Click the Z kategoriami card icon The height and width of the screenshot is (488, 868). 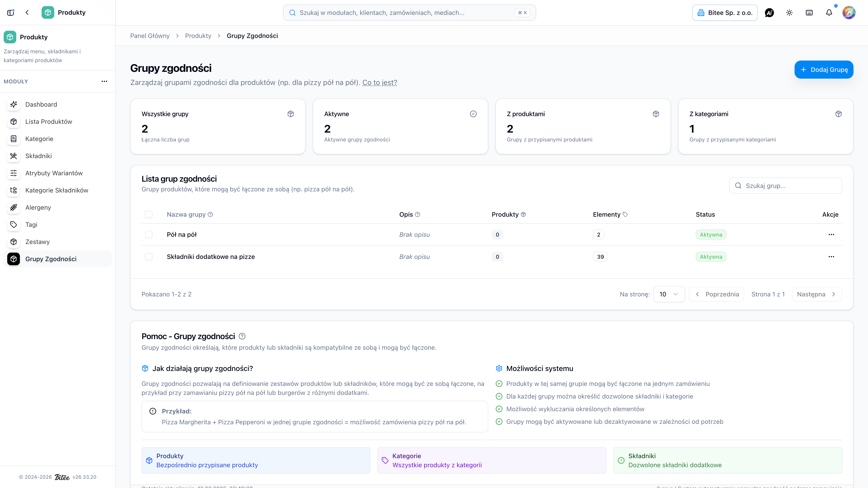tap(839, 114)
